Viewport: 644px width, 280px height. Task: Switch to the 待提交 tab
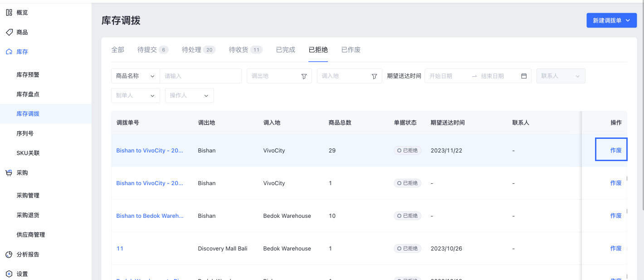(x=153, y=50)
